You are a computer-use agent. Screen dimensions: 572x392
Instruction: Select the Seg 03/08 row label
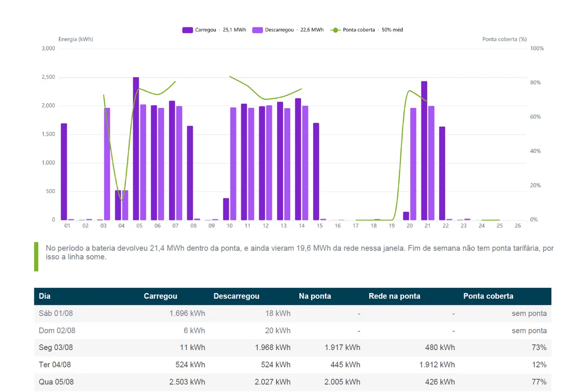56,348
